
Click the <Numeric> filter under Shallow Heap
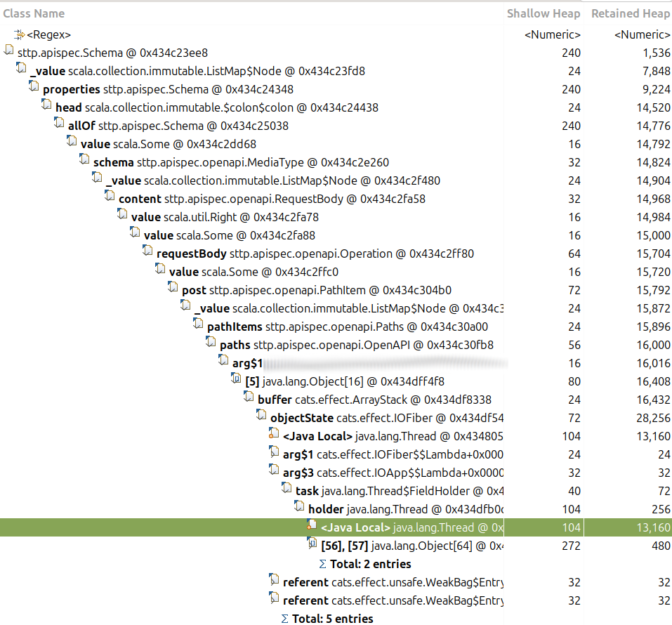[x=553, y=34]
